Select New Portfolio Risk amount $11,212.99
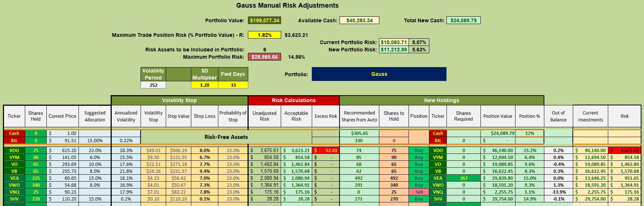This screenshot has width=644, height=206. coord(394,50)
